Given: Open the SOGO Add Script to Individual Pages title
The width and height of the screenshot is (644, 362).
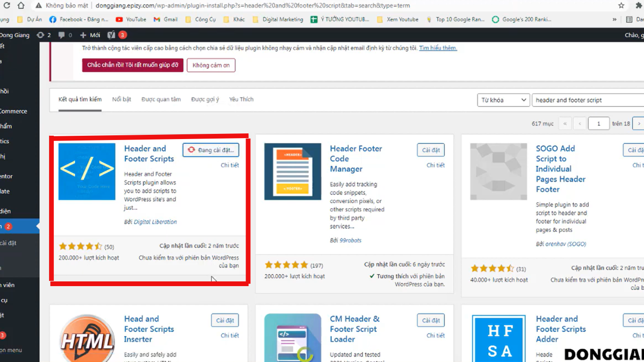Looking at the screenshot, I should coord(561,169).
